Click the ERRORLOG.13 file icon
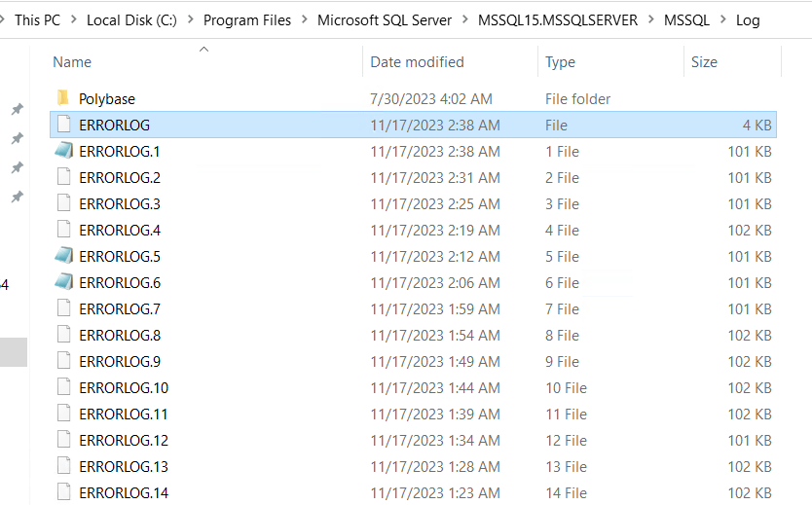This screenshot has height=505, width=812. point(63,466)
